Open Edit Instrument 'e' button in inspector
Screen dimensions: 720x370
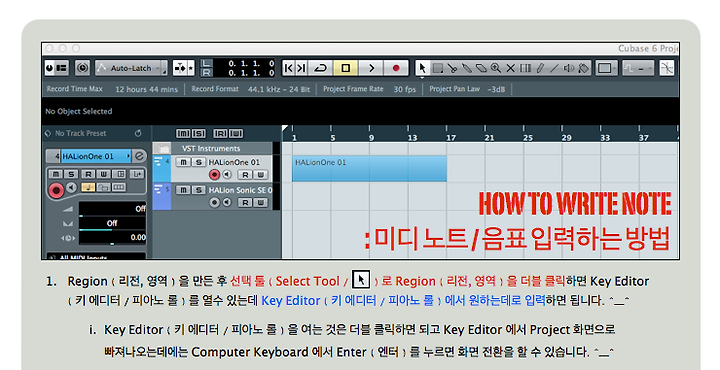pos(139,156)
